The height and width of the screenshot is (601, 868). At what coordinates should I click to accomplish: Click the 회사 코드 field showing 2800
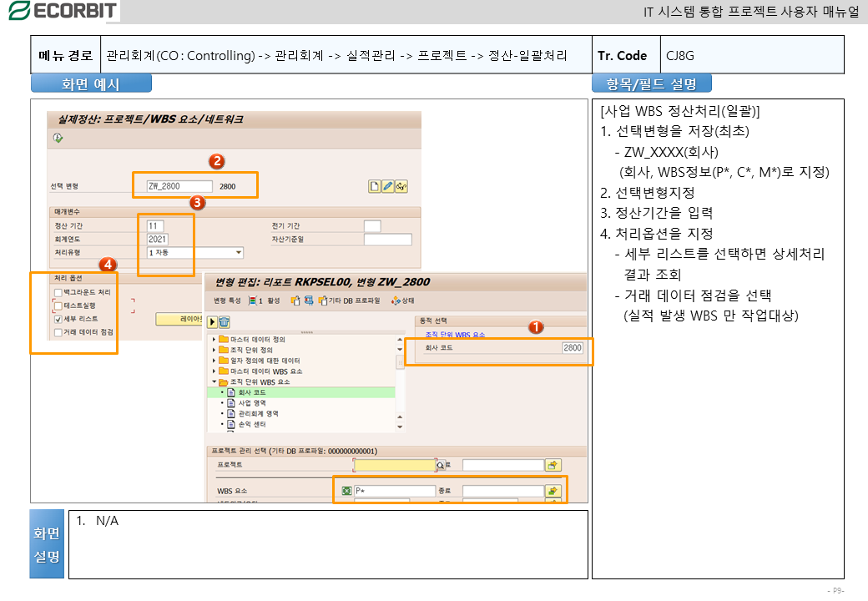tap(573, 347)
